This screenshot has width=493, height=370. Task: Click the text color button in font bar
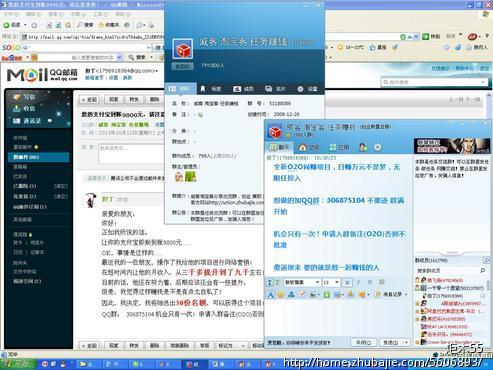pyautogui.click(x=382, y=282)
